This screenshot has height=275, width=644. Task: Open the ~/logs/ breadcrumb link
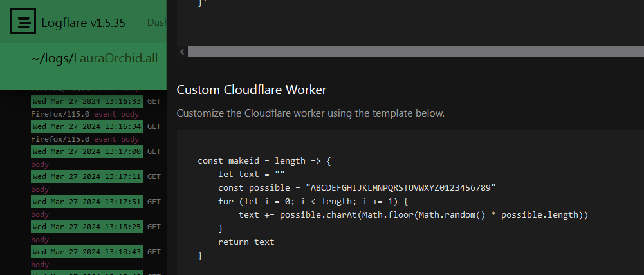coord(52,59)
